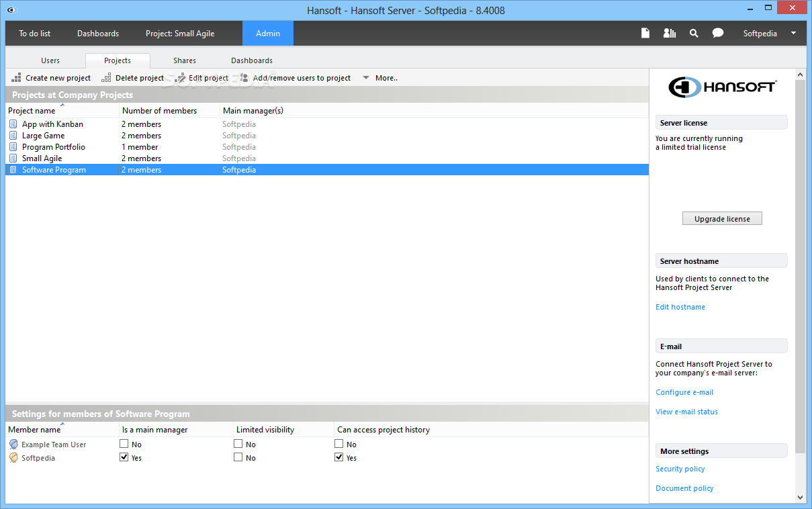Screen dimensions: 812x509
Task: Toggle limited visibility for Softpedia
Action: 238,457
